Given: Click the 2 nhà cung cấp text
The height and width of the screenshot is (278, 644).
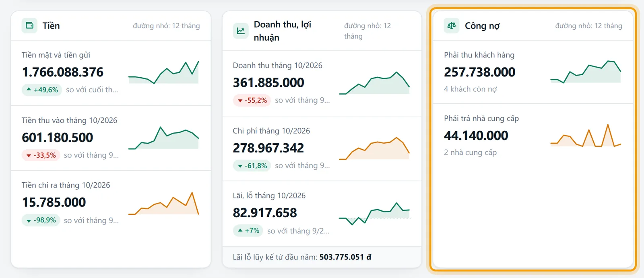Looking at the screenshot, I should click(x=471, y=152).
